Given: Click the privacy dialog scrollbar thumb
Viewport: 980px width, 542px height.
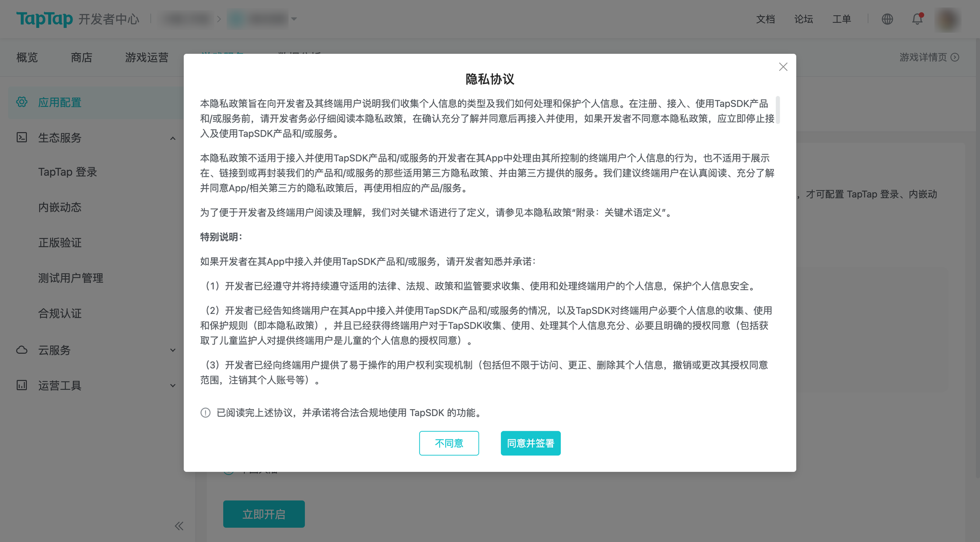Looking at the screenshot, I should click(x=778, y=110).
